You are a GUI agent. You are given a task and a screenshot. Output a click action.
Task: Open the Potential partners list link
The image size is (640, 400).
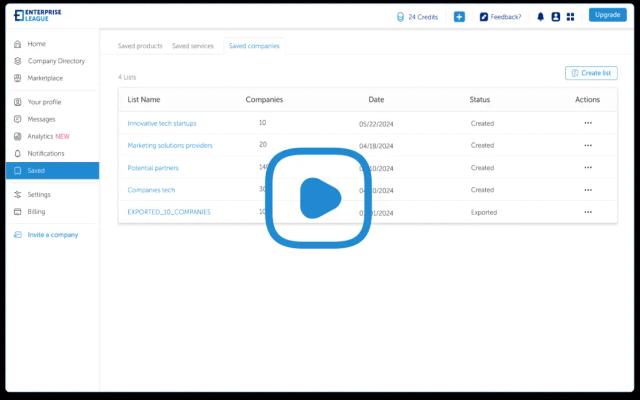point(153,168)
